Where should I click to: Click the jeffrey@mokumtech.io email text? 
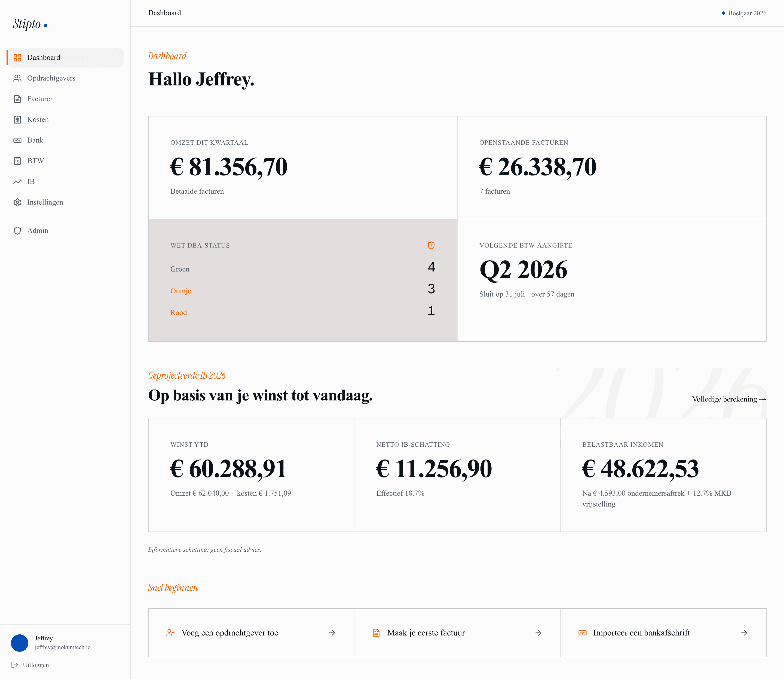click(x=63, y=647)
